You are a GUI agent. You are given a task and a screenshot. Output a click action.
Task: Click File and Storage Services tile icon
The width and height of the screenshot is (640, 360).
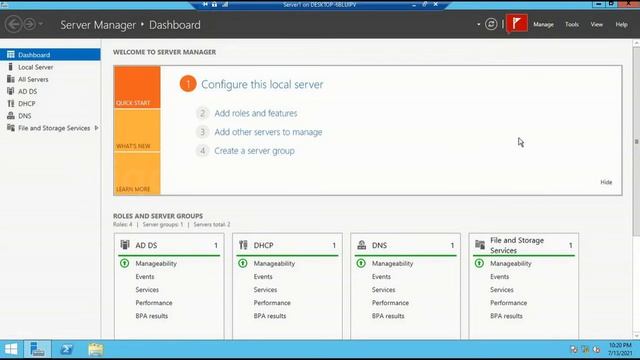pos(480,245)
